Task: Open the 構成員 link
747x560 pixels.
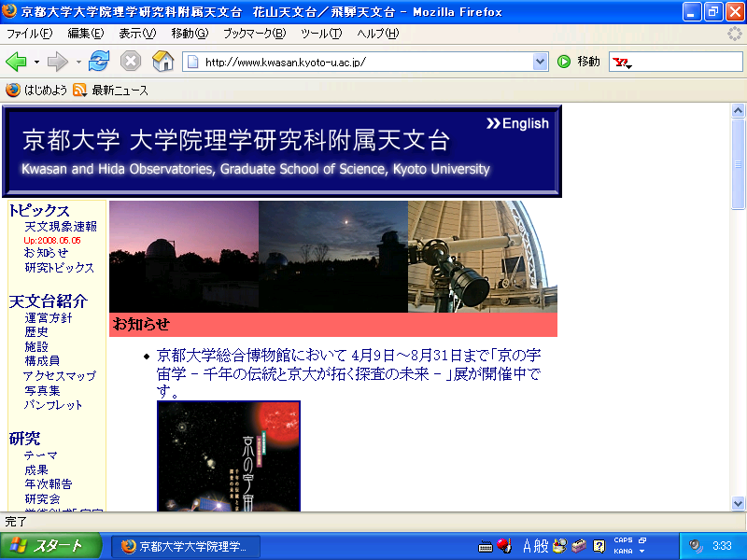Action: tap(42, 361)
